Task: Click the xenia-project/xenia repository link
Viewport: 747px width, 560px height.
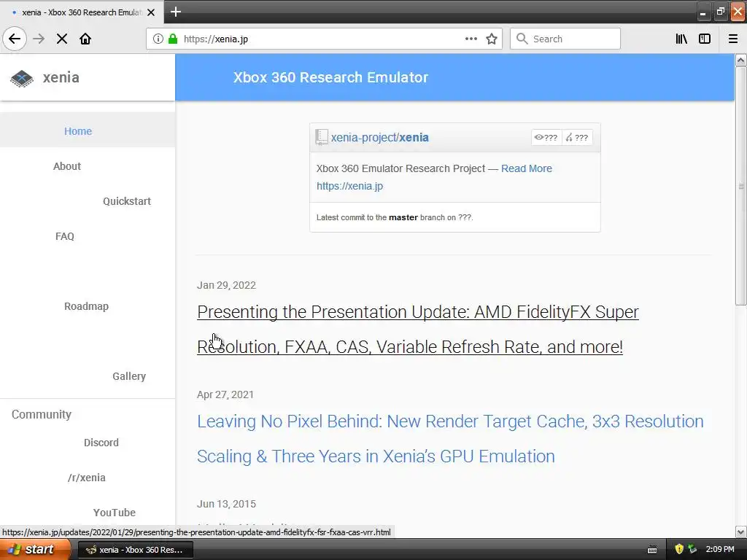Action: 379,137
